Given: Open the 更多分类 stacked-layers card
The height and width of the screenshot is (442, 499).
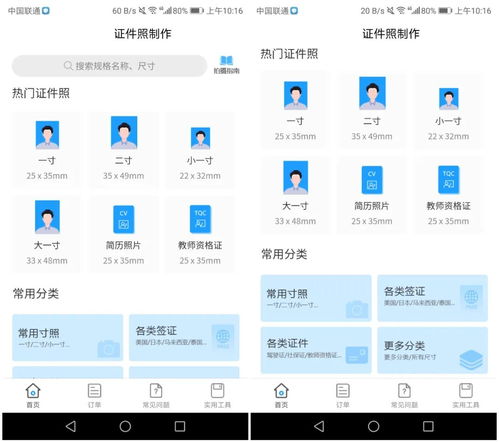Looking at the screenshot, I should pyautogui.click(x=432, y=350).
